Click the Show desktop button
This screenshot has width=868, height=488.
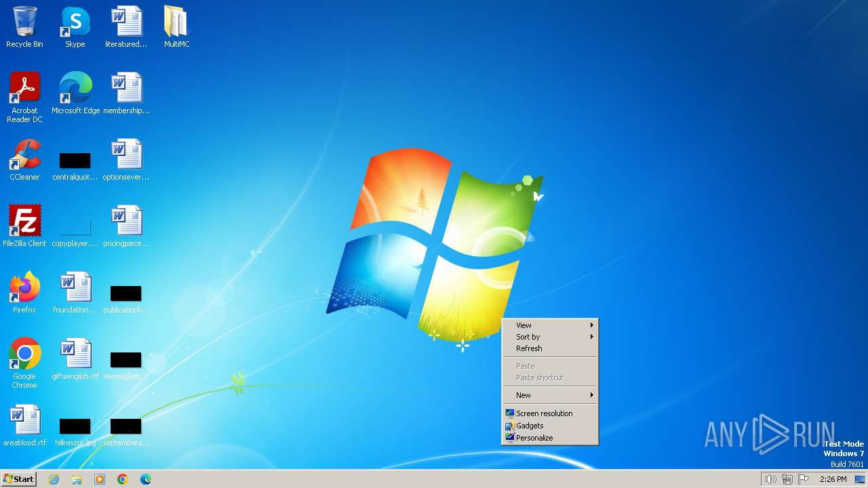(x=860, y=479)
